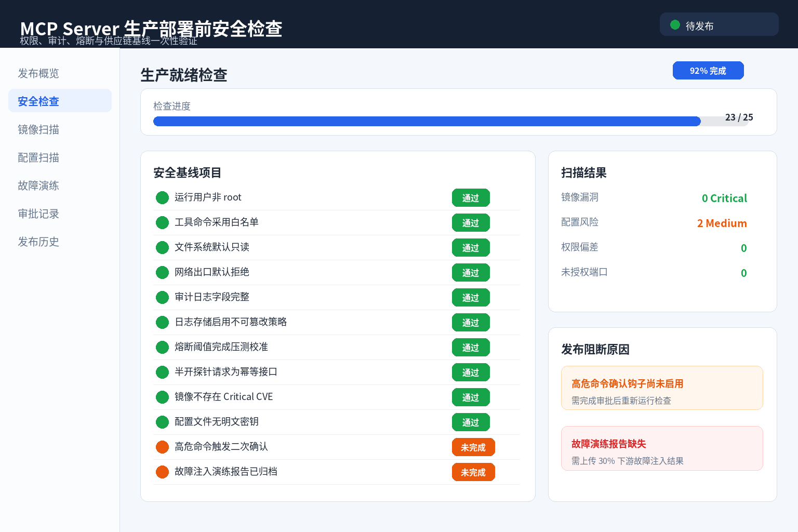Click green status dot for 日志存储启用不可篡改策略
The height and width of the screenshot is (532, 798).
pyautogui.click(x=162, y=322)
